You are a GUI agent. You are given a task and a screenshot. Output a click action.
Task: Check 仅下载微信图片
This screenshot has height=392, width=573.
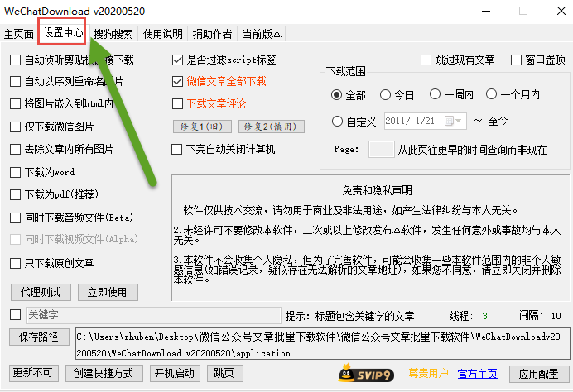pos(16,127)
